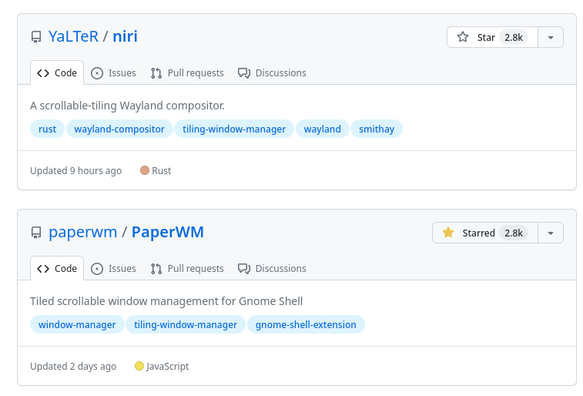This screenshot has height=396, width=583.
Task: Click the repository icon beside YaLTeR / niri
Action: click(x=36, y=37)
